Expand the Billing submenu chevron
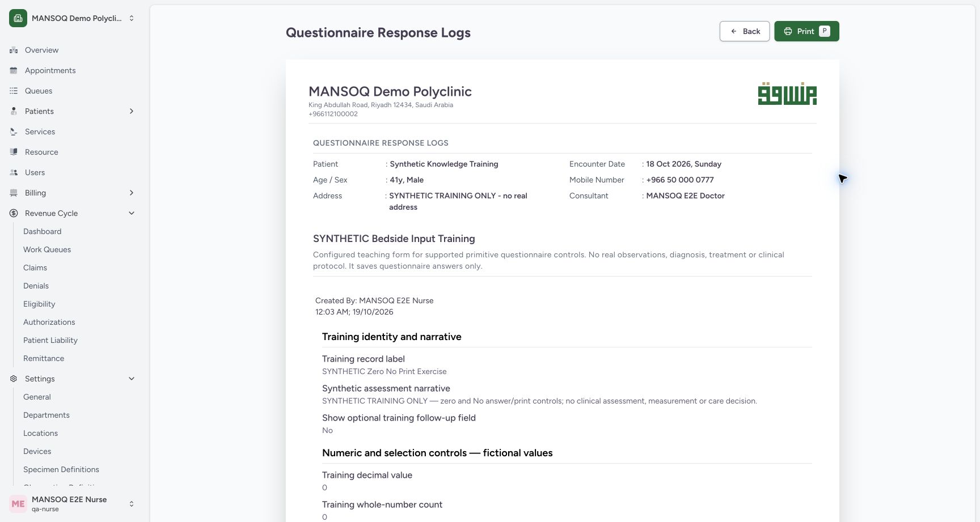Screen dimensions: 980x522 click(x=132, y=193)
